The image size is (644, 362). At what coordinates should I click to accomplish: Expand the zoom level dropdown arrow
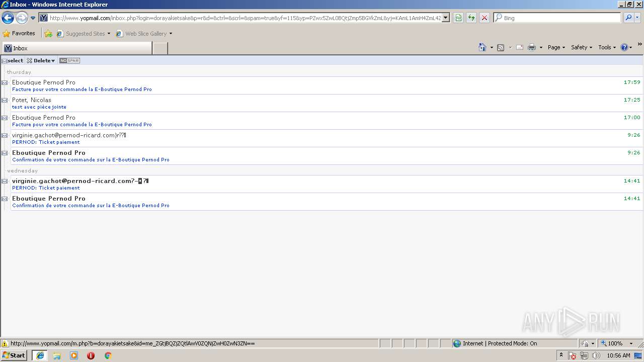click(631, 343)
